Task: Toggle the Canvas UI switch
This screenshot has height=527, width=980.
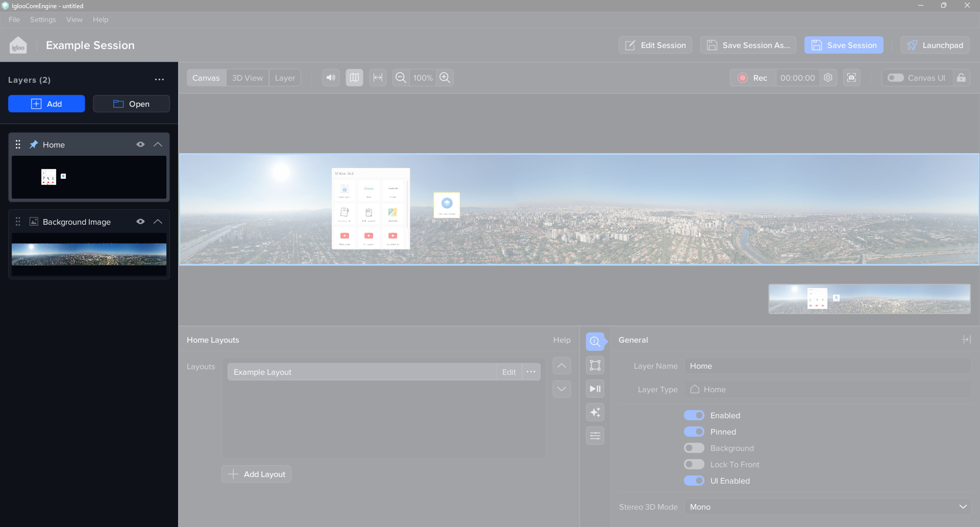Action: 895,78
